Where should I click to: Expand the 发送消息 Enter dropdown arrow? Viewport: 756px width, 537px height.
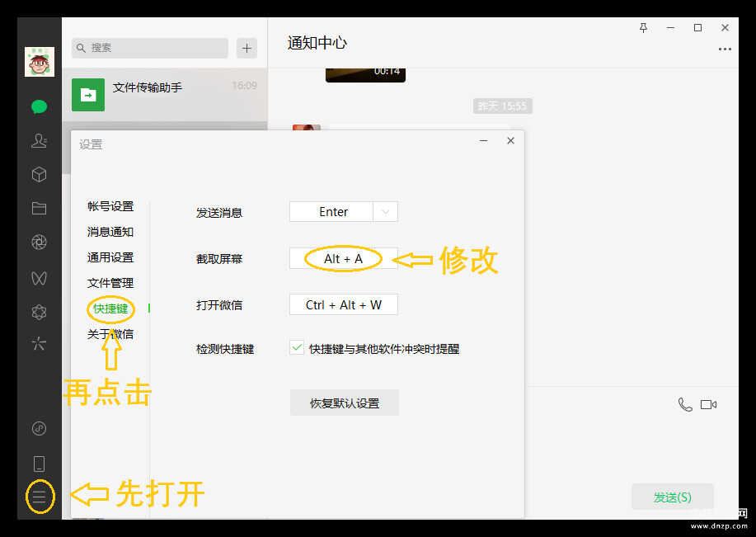(385, 212)
